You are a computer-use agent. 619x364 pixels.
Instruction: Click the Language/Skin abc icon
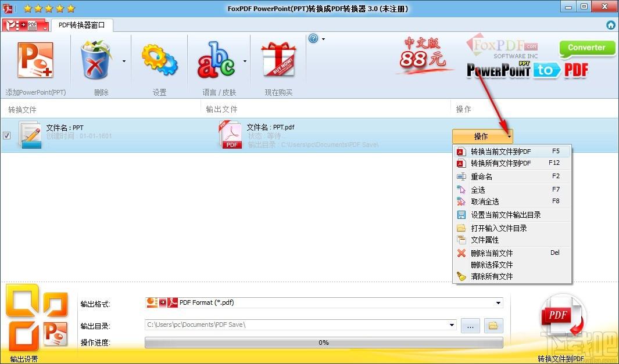pos(216,60)
